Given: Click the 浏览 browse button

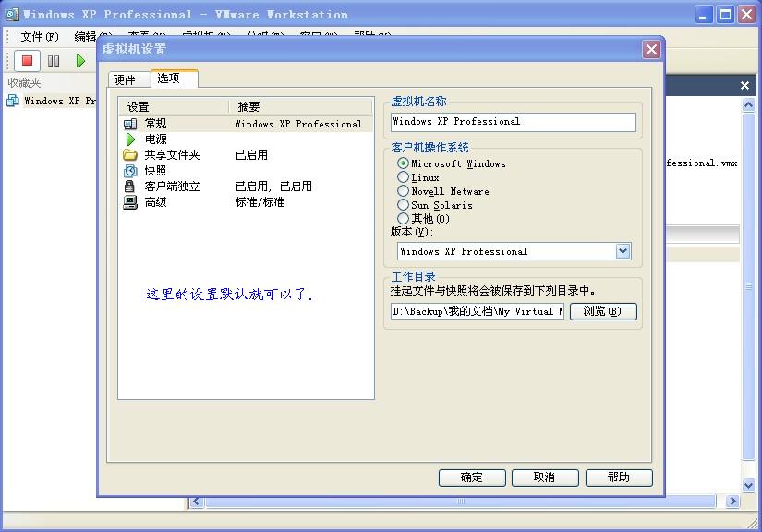Looking at the screenshot, I should coord(603,311).
